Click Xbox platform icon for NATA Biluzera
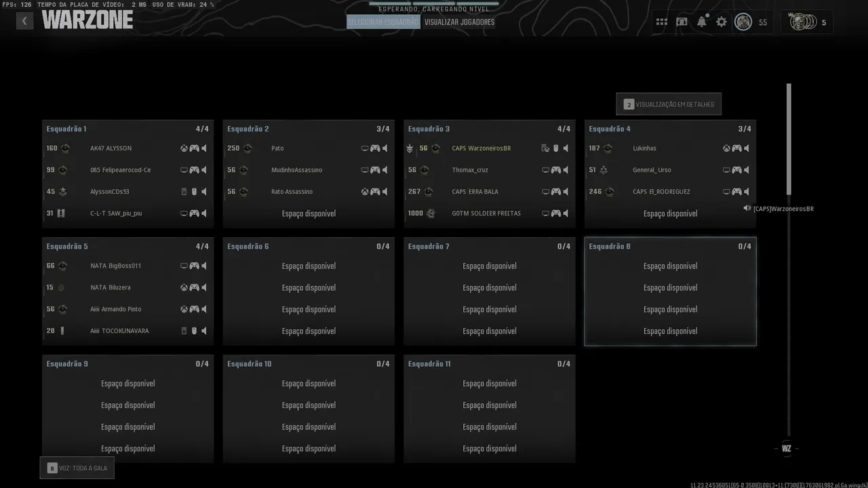 pyautogui.click(x=184, y=288)
